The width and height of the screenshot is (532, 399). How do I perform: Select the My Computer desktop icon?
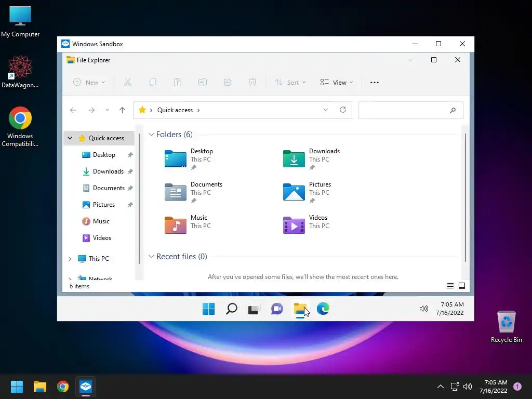point(20,22)
